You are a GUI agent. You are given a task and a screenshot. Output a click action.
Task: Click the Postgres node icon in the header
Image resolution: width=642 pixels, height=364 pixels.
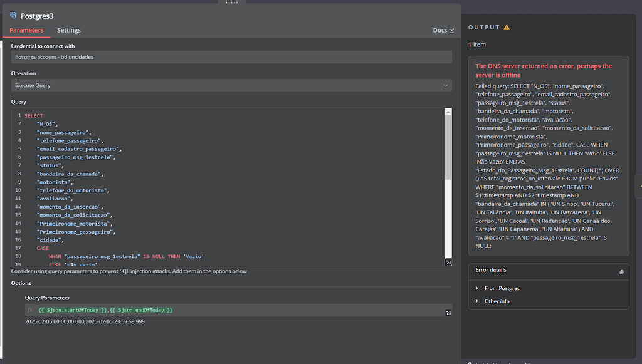pyautogui.click(x=14, y=16)
